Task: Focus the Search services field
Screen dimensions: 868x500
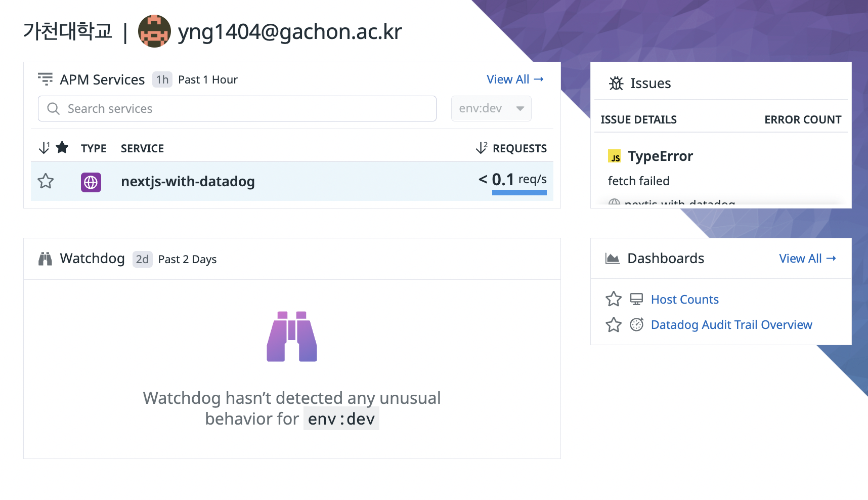Action: tap(237, 108)
